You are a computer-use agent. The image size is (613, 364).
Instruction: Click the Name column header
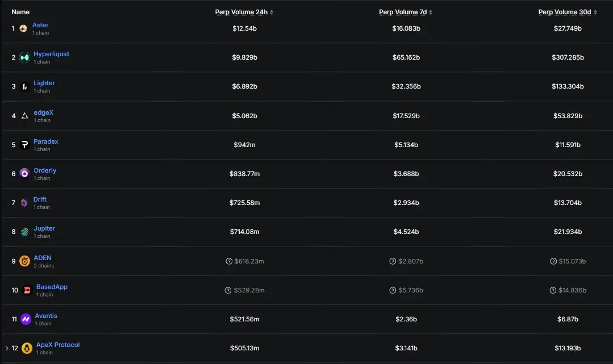pos(20,12)
